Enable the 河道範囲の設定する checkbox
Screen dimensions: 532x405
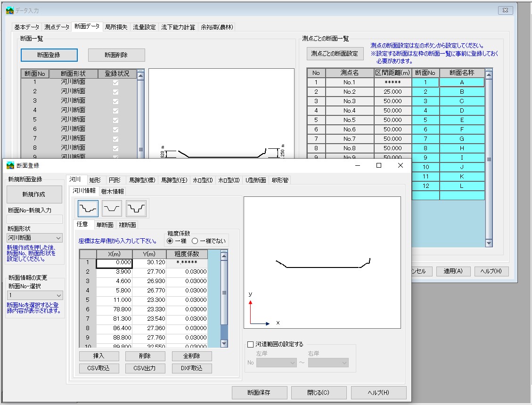pyautogui.click(x=251, y=344)
